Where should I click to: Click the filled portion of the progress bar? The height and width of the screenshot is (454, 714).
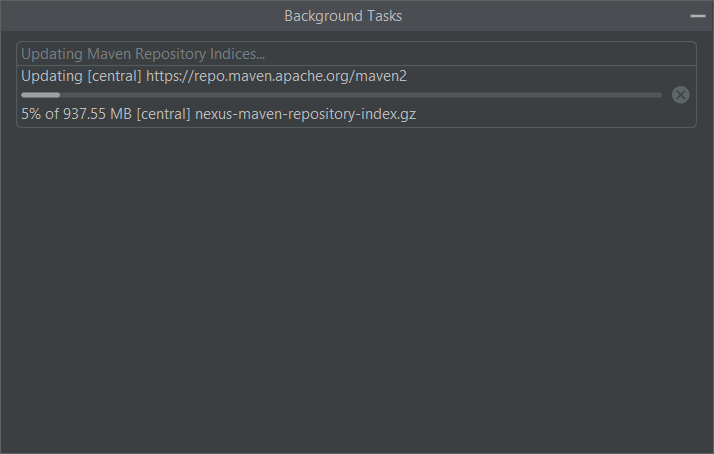(x=40, y=95)
